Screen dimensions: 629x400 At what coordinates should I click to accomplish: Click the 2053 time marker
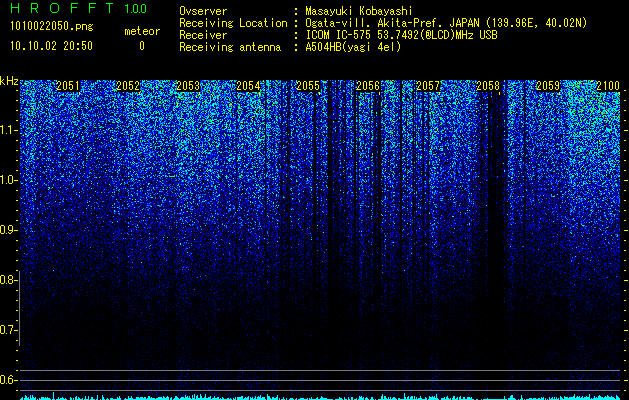tap(188, 86)
